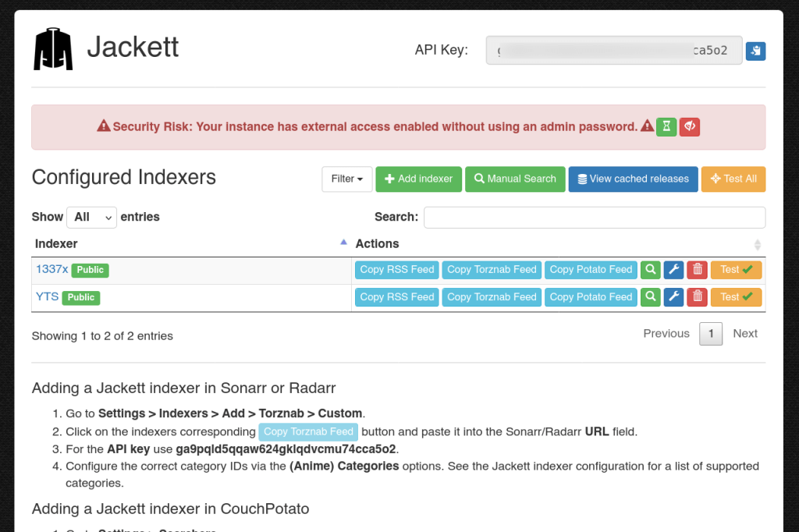
Task: Copy Potato Feed for YTS
Action: (x=591, y=297)
